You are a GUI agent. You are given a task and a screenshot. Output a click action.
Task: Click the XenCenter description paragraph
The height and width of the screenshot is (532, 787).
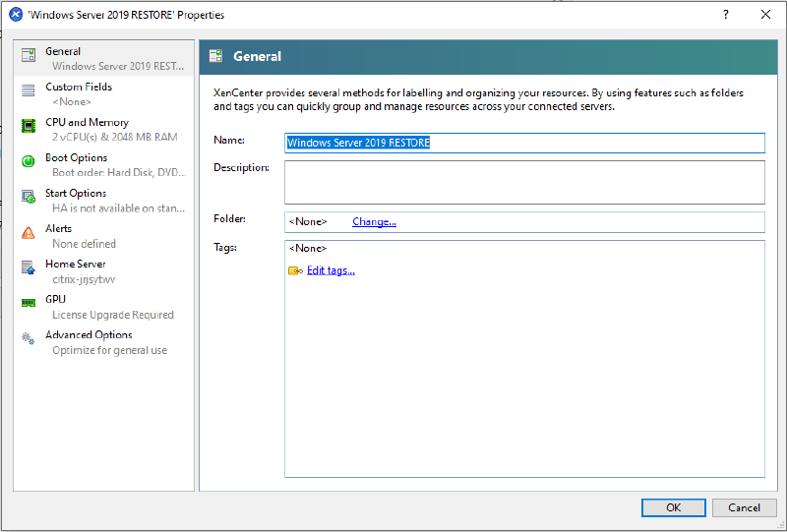click(x=478, y=100)
